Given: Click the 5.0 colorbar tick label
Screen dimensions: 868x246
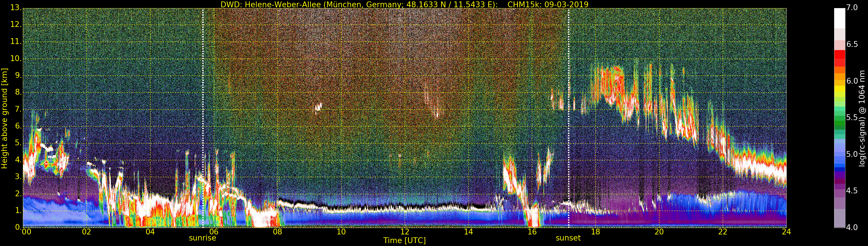Looking at the screenshot, I should [x=852, y=154].
